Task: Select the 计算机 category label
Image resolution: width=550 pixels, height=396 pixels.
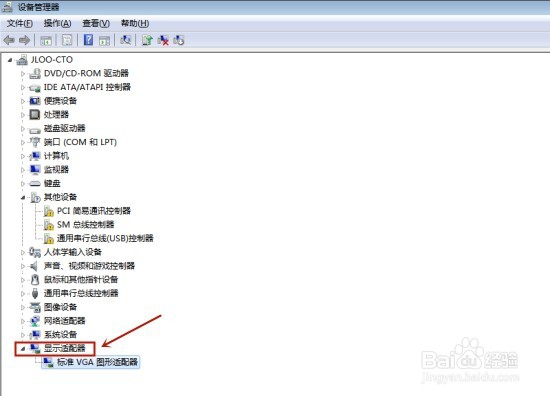Action: point(56,156)
